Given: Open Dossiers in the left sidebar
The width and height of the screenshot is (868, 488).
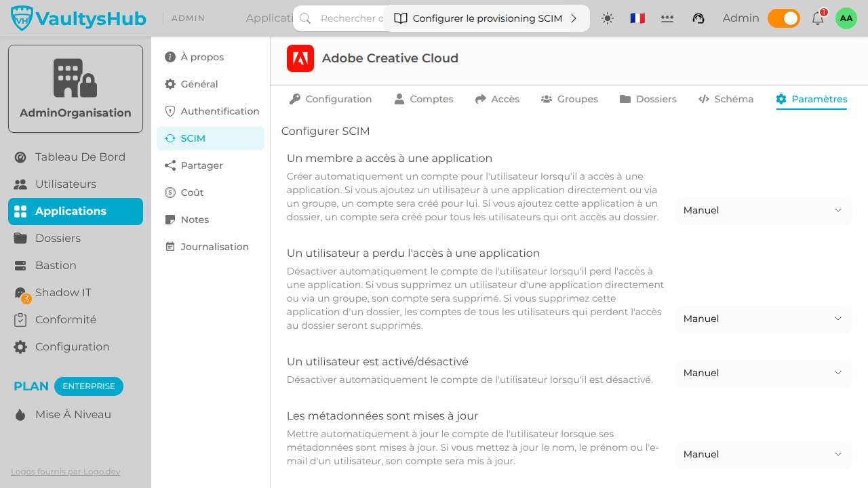Looking at the screenshot, I should 75,238.
